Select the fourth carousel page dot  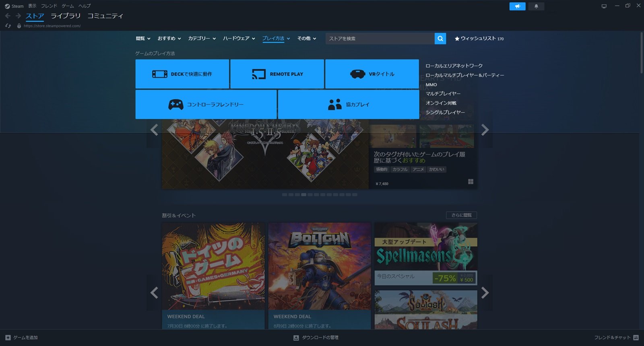coord(304,195)
